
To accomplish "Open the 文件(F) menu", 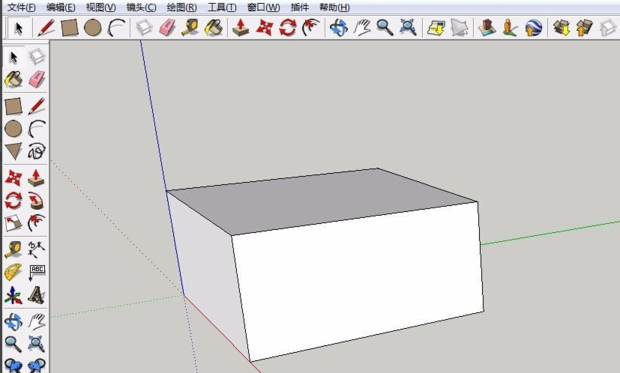I will tap(21, 7).
